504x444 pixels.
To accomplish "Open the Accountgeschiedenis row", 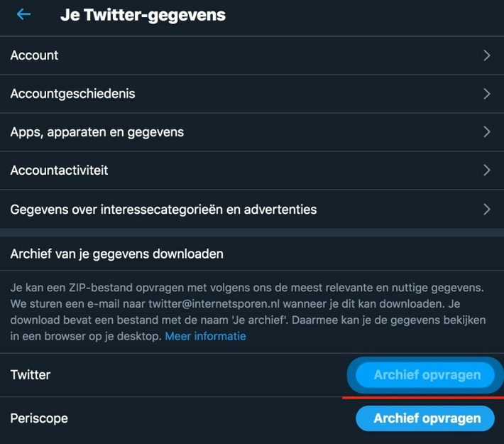I will pos(252,94).
